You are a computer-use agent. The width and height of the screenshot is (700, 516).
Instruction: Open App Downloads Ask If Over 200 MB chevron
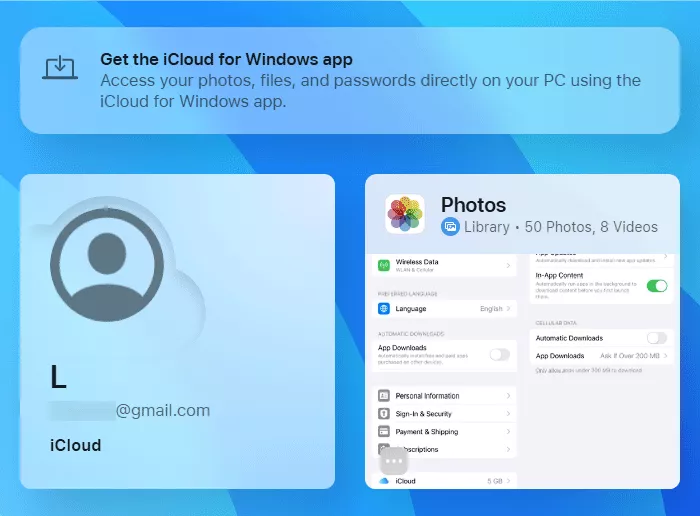(665, 356)
